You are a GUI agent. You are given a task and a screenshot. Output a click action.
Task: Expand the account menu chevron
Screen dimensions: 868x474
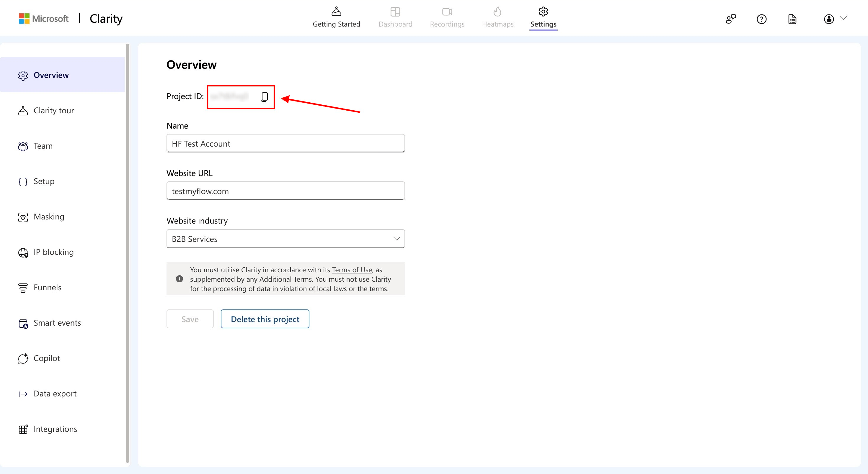[843, 18]
